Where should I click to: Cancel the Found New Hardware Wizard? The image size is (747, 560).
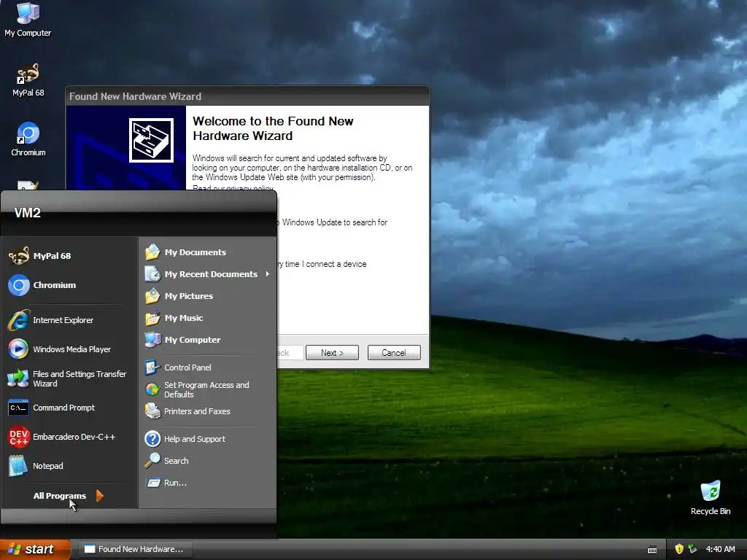point(394,353)
